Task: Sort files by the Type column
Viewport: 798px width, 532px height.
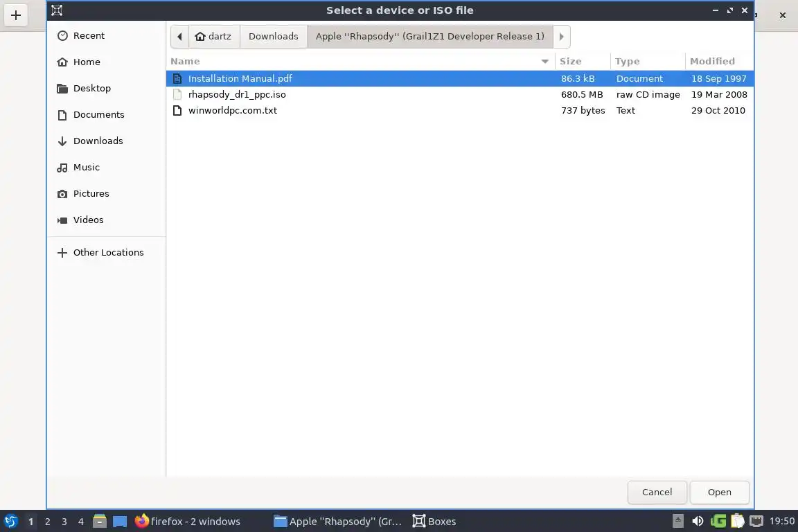Action: (x=648, y=61)
